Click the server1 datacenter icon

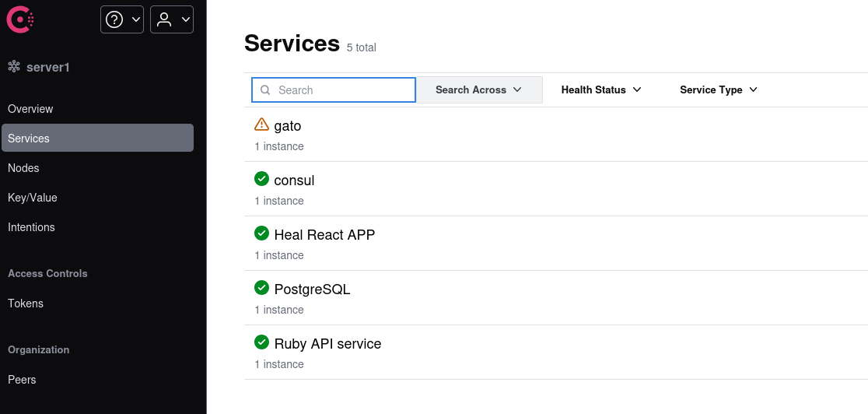(14, 67)
